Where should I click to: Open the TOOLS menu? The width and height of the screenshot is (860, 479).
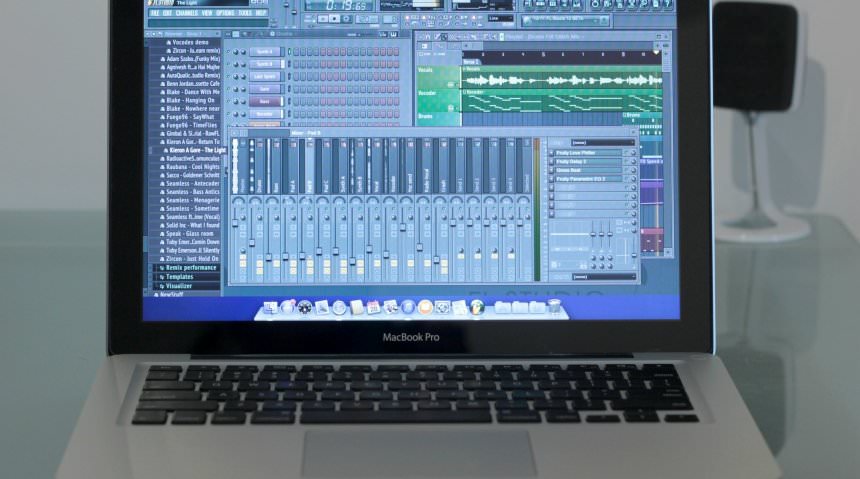coord(245,13)
